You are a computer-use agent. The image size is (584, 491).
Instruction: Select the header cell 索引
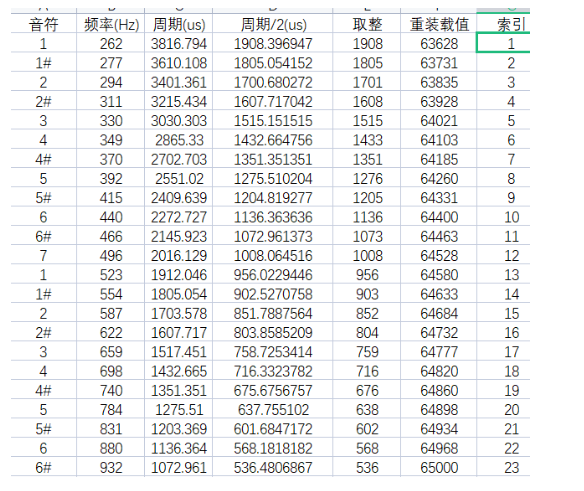[503, 24]
